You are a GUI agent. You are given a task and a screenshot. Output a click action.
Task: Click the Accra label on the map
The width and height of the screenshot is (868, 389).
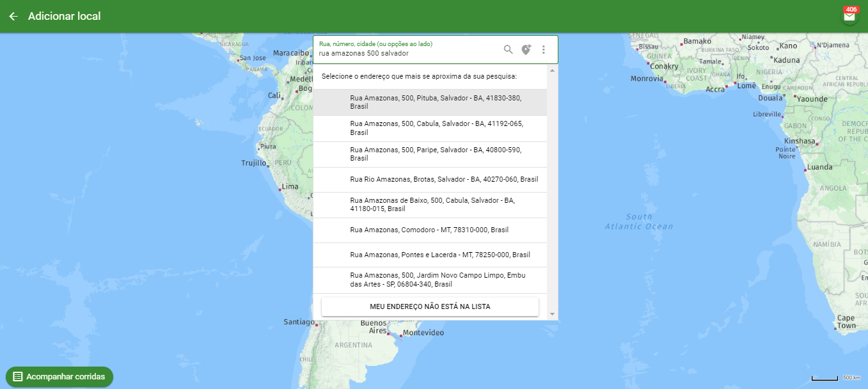click(715, 90)
